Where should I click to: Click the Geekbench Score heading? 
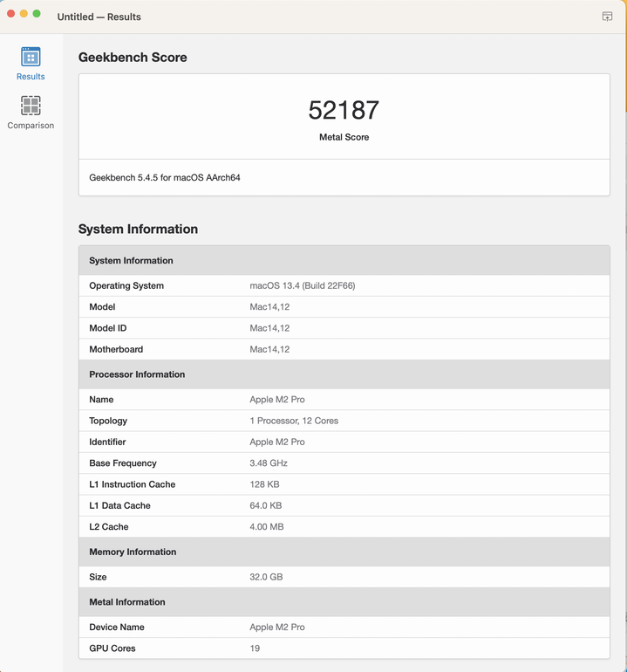[x=133, y=58]
